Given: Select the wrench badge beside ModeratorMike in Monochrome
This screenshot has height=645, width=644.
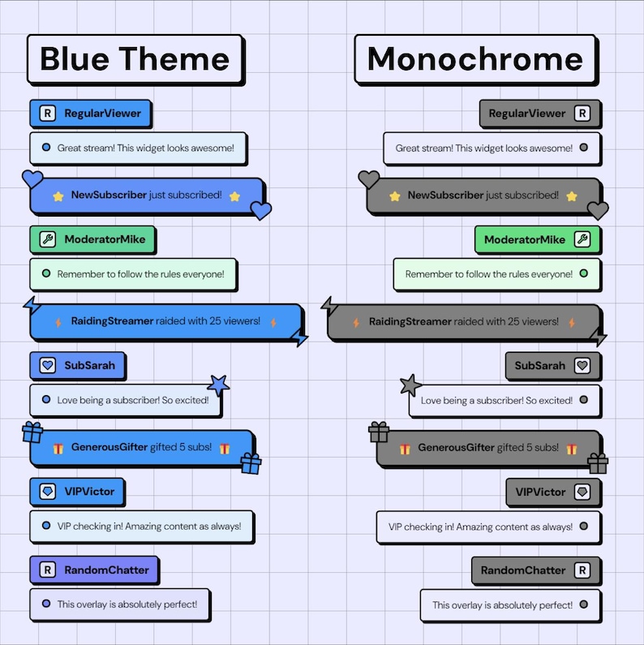Looking at the screenshot, I should coord(582,239).
